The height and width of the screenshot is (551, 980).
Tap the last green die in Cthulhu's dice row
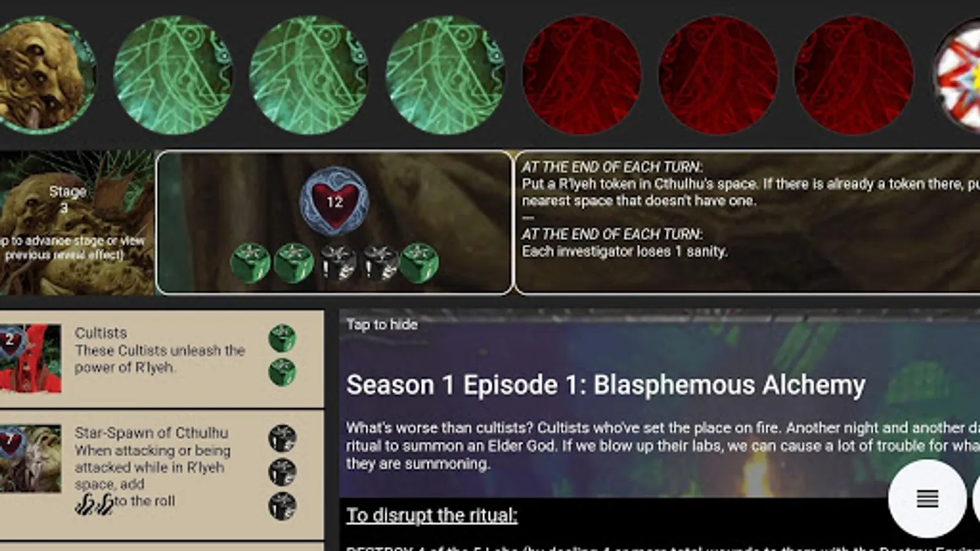click(x=419, y=263)
